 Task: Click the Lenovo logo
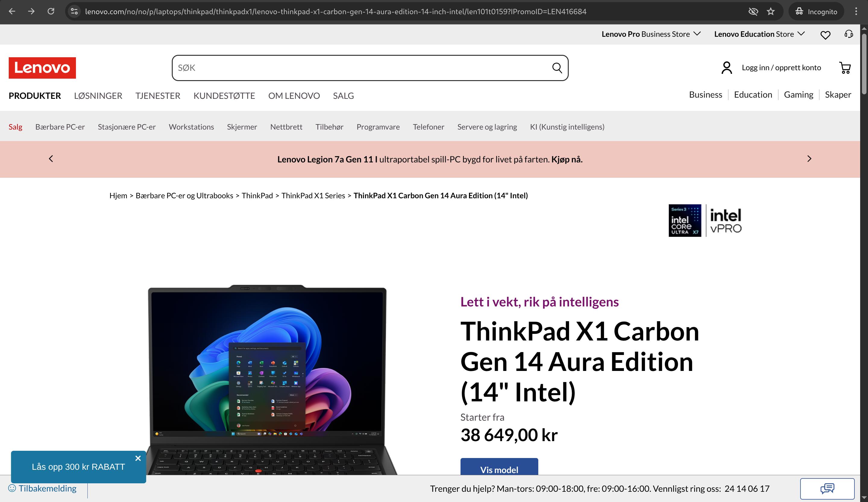(x=42, y=68)
